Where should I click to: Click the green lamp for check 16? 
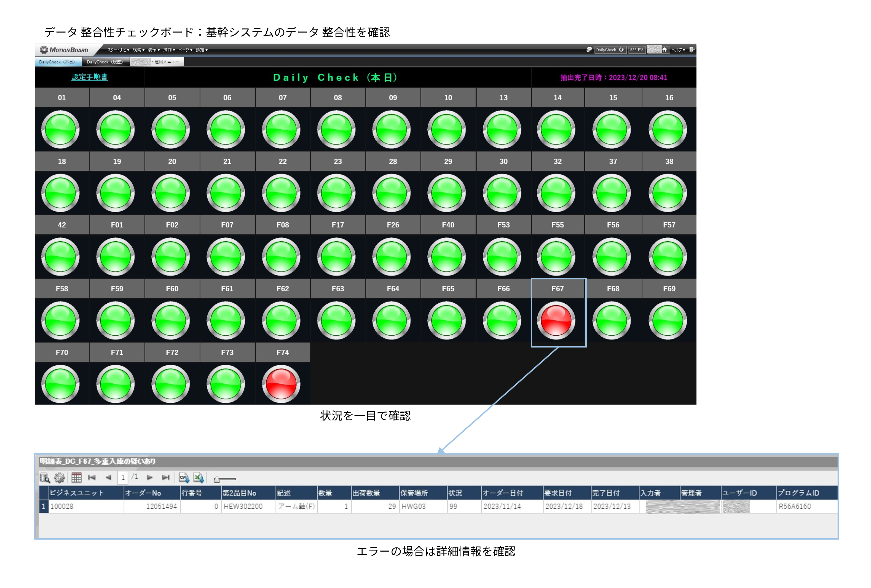coord(668,129)
